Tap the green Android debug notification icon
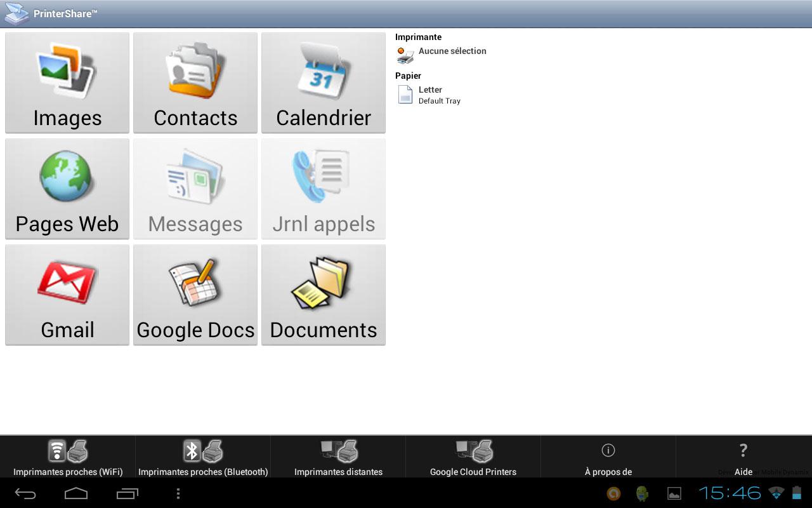The image size is (812, 508). coord(643,493)
